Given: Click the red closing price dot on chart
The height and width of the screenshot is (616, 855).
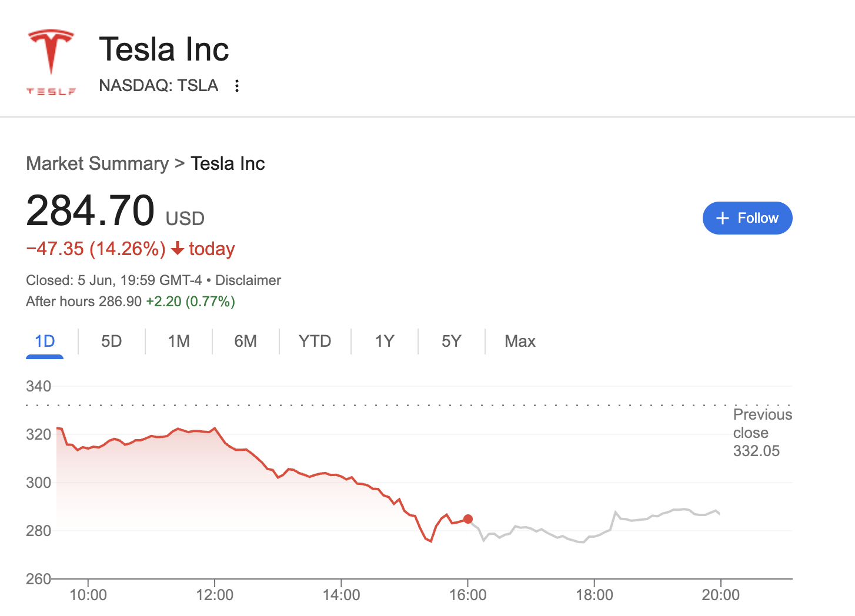Looking at the screenshot, I should [x=468, y=519].
